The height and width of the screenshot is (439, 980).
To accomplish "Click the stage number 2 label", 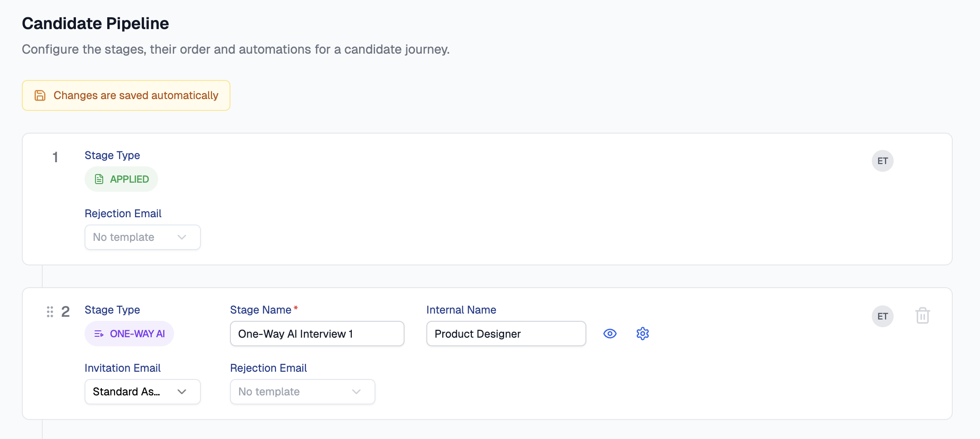I will click(65, 312).
